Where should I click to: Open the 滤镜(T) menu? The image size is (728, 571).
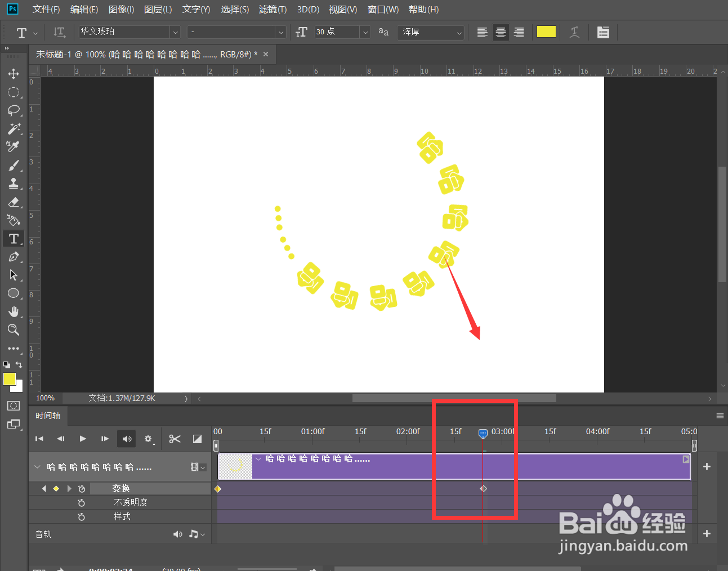[273, 10]
